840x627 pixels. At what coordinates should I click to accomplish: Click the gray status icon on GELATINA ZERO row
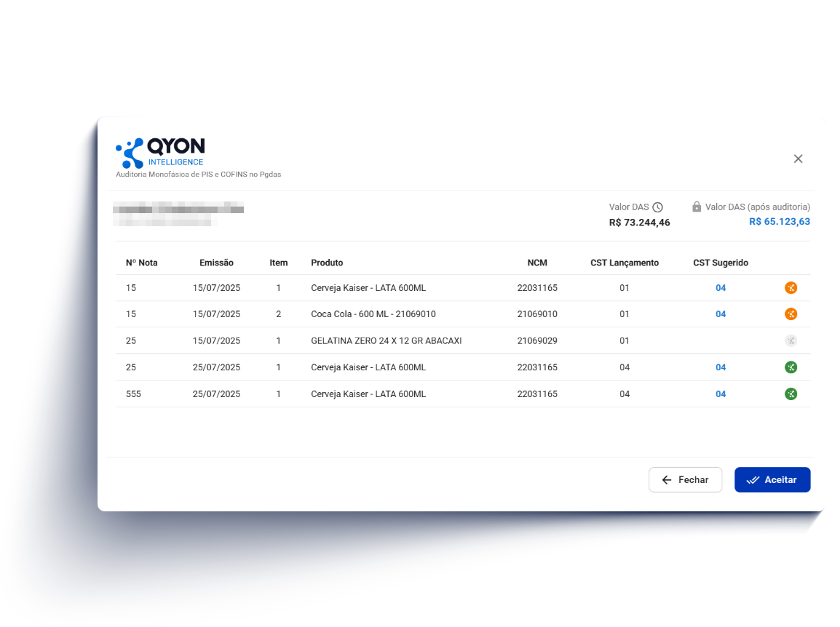[x=791, y=340]
